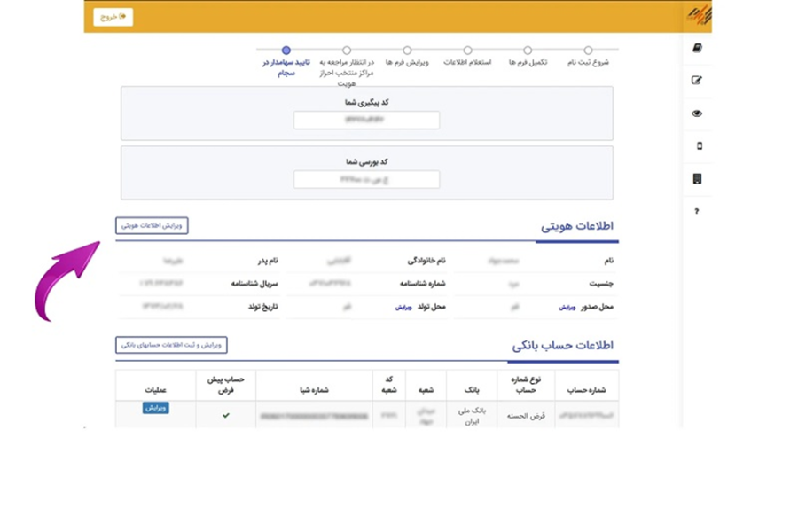Click the خروج (exit) button
The width and height of the screenshot is (798, 532).
coord(113,17)
